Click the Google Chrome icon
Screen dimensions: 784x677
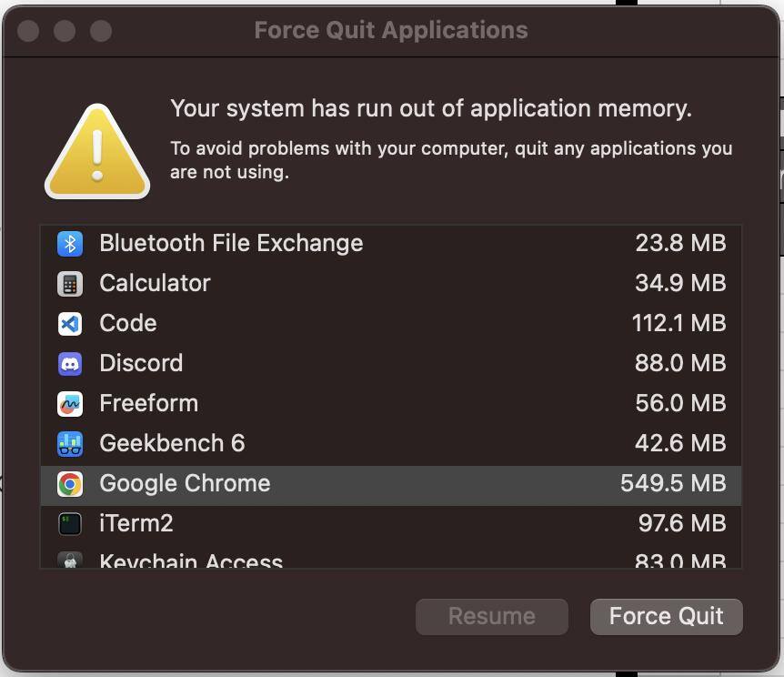click(70, 484)
